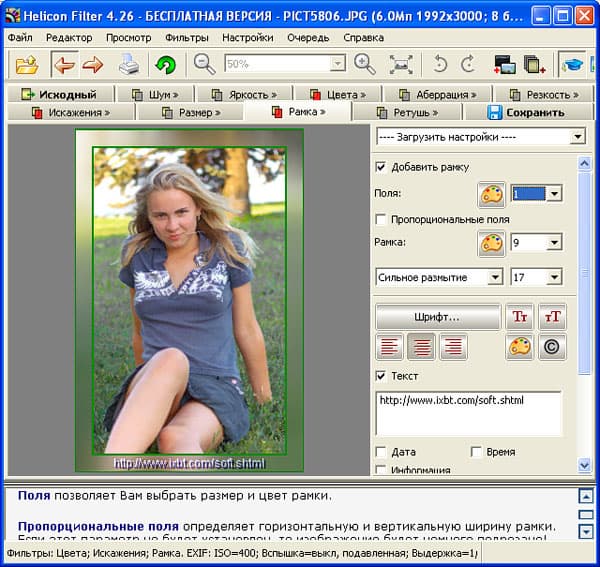Image resolution: width=600 pixels, height=567 pixels.
Task: Click the fit-to-window icon
Action: [401, 64]
